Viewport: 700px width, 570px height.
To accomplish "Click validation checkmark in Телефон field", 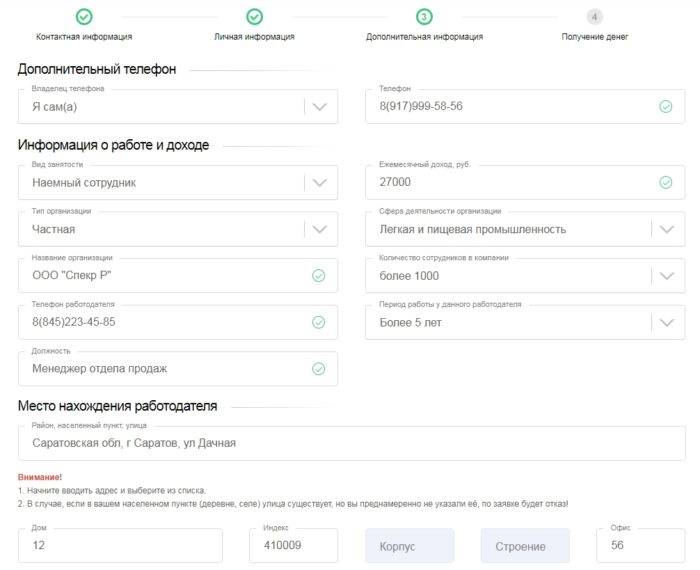I will click(x=665, y=106).
